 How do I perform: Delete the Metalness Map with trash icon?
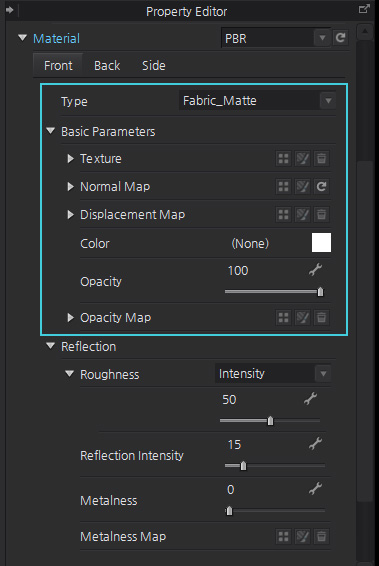pyautogui.click(x=321, y=536)
